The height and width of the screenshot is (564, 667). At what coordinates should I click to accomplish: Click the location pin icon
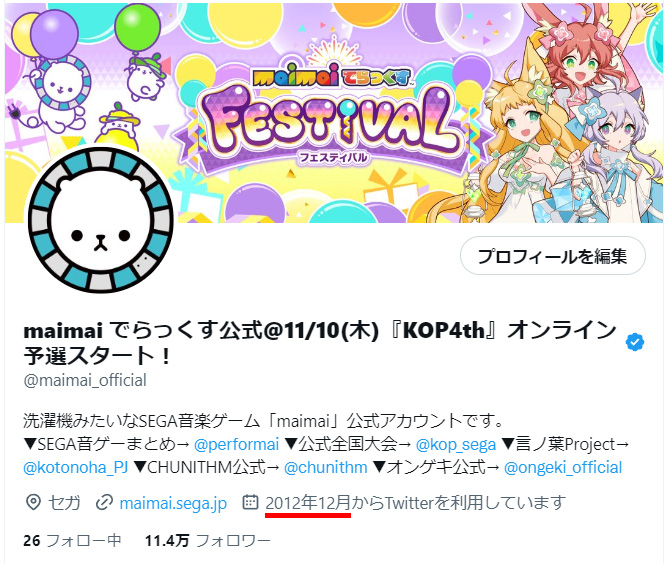[x=33, y=502]
